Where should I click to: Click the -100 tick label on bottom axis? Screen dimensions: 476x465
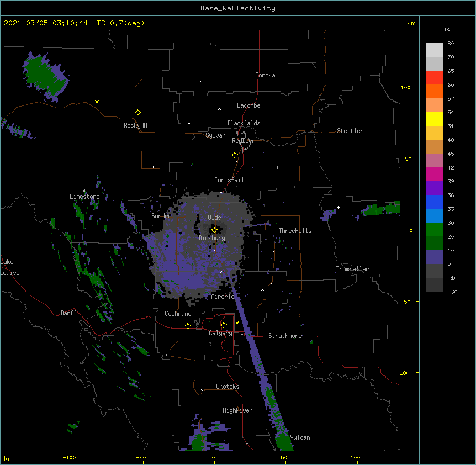69,457
